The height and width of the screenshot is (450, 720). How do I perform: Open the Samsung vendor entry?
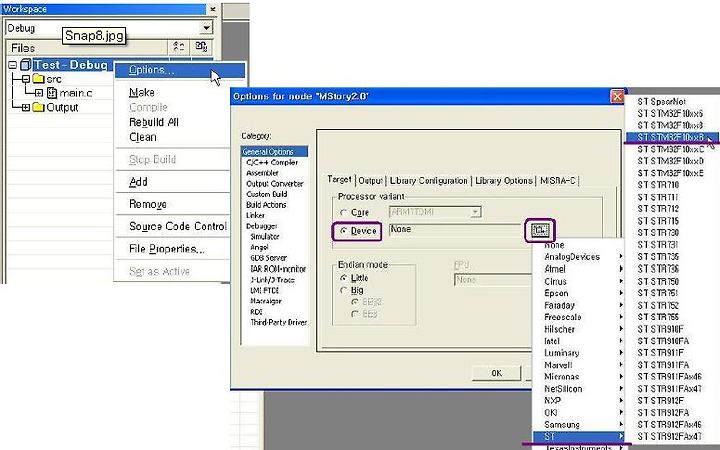pyautogui.click(x=579, y=424)
